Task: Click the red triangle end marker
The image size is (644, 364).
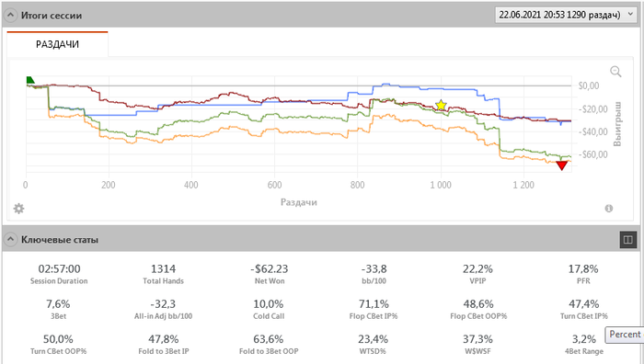Action: [x=561, y=165]
